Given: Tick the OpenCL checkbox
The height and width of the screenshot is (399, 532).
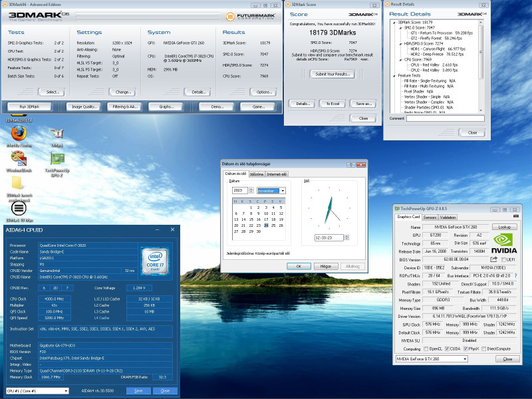Looking at the screenshot, I should [x=426, y=348].
